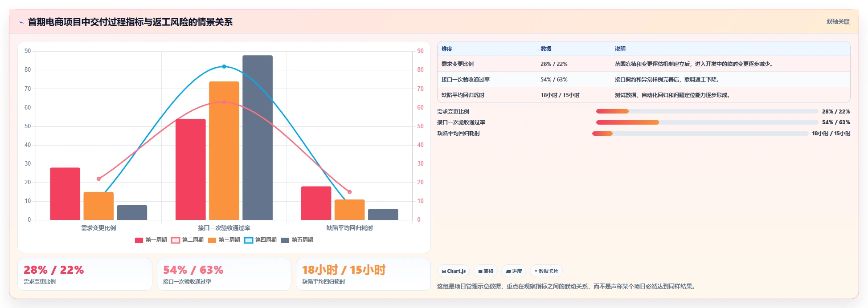Click the 接口一次验收通过率 progress bar
The width and height of the screenshot is (868, 308).
tap(707, 122)
